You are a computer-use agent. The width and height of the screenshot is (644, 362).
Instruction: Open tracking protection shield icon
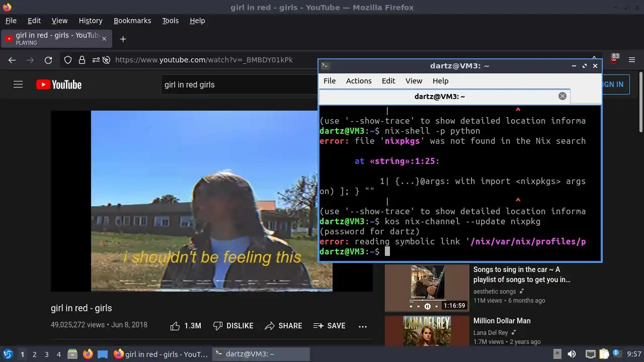point(68,60)
